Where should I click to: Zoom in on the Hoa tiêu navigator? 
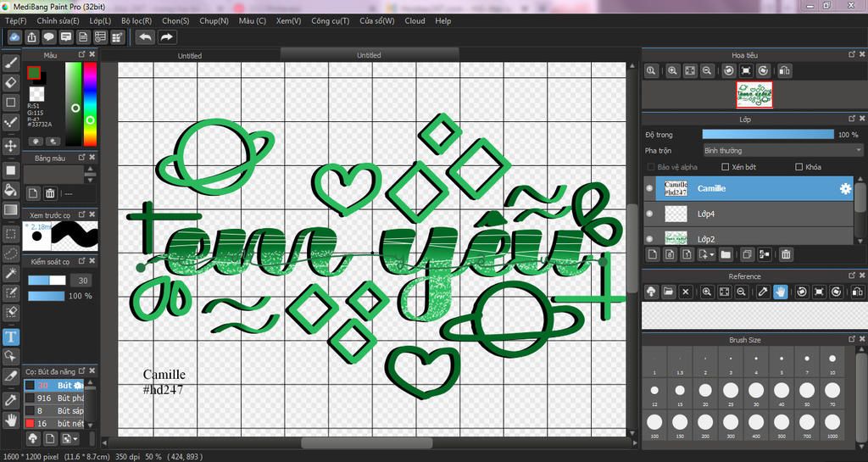point(672,71)
